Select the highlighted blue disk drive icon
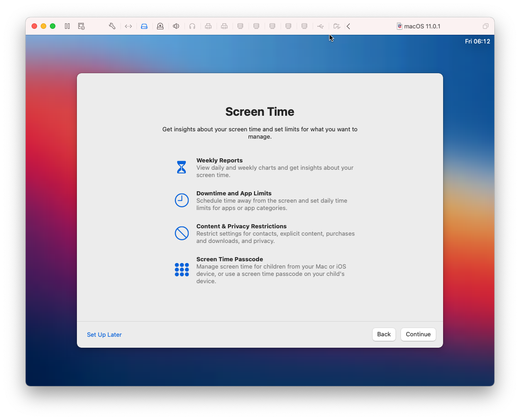 (144, 26)
